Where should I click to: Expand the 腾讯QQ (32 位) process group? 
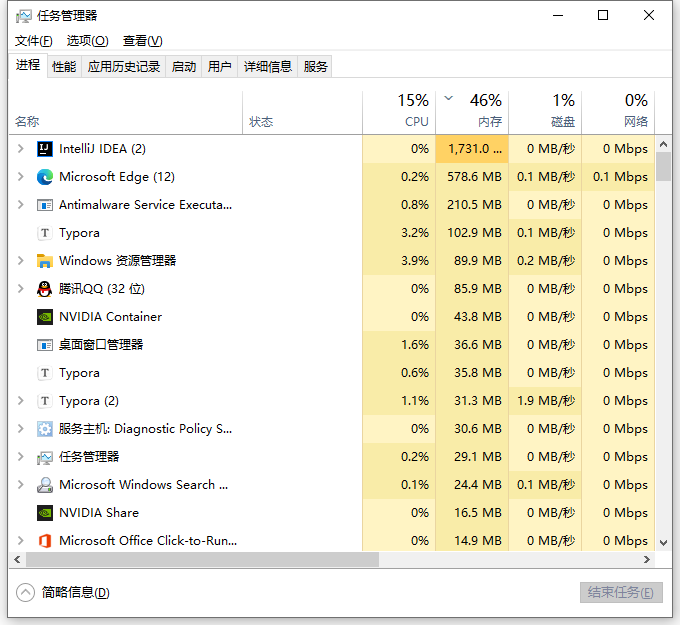coord(20,289)
